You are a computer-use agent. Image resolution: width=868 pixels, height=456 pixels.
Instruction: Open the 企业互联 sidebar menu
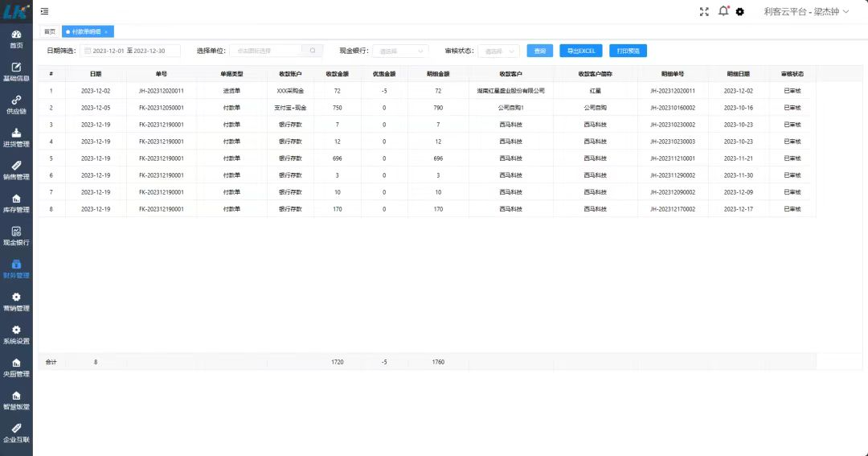[16, 433]
